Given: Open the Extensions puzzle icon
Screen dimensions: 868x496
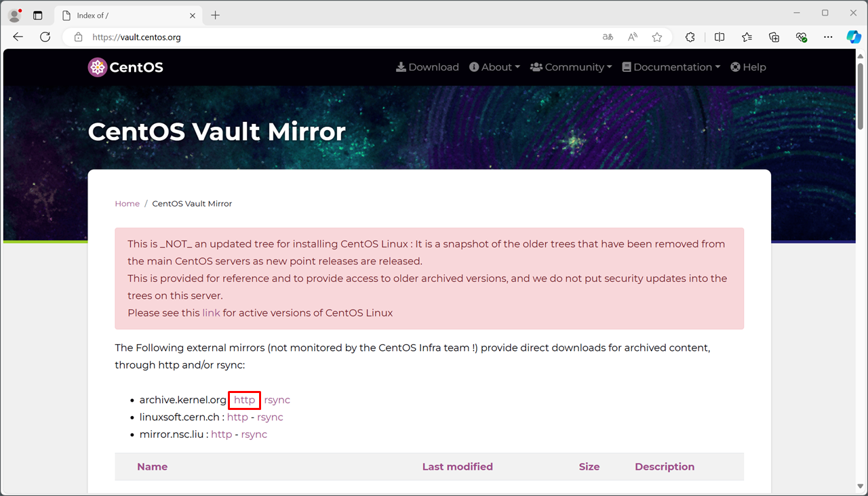Looking at the screenshot, I should click(690, 37).
